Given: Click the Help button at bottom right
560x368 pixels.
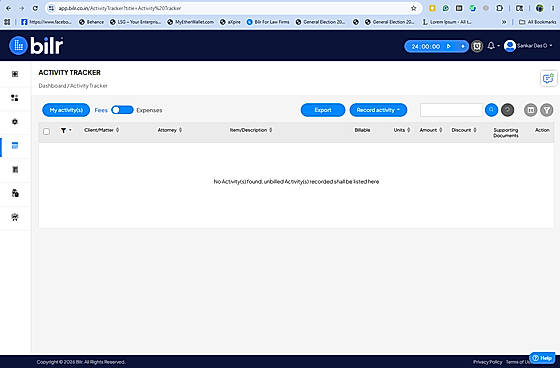Looking at the screenshot, I should [x=542, y=358].
